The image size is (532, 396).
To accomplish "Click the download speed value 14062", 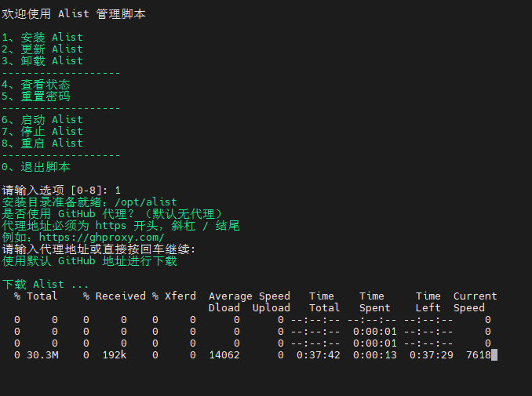I will (x=224, y=355).
